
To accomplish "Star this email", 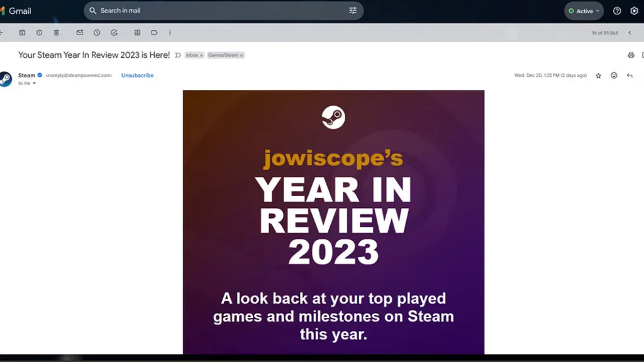I will (x=599, y=75).
